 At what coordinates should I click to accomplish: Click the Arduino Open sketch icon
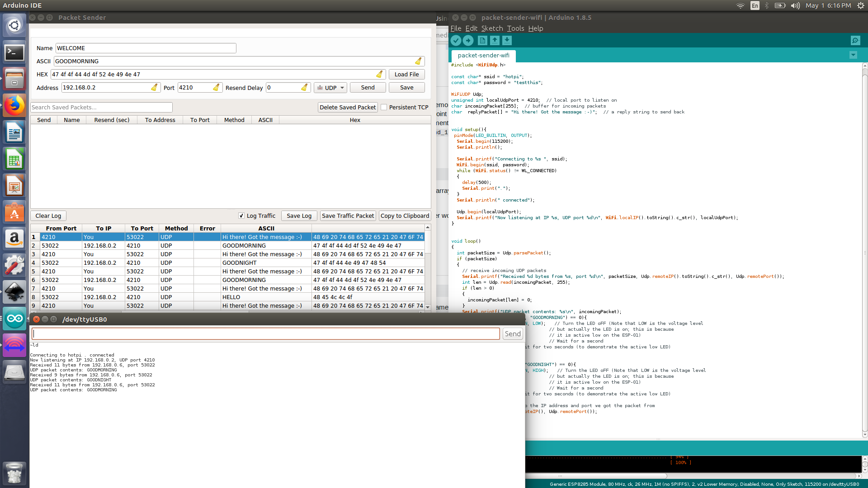click(495, 41)
